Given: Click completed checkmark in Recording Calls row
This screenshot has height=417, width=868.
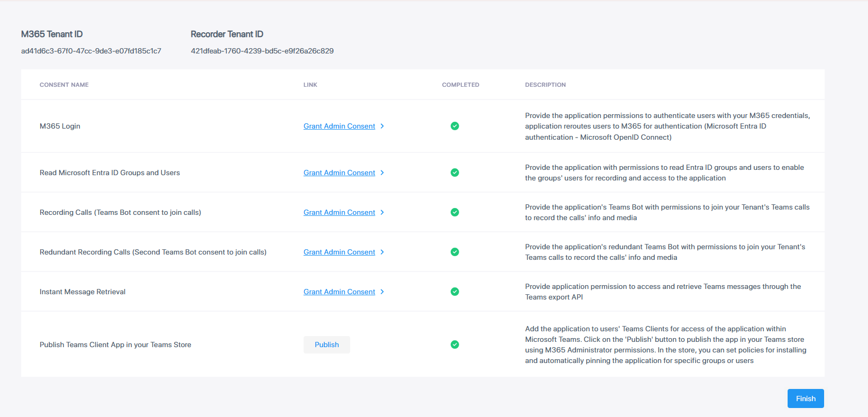Looking at the screenshot, I should 454,212.
